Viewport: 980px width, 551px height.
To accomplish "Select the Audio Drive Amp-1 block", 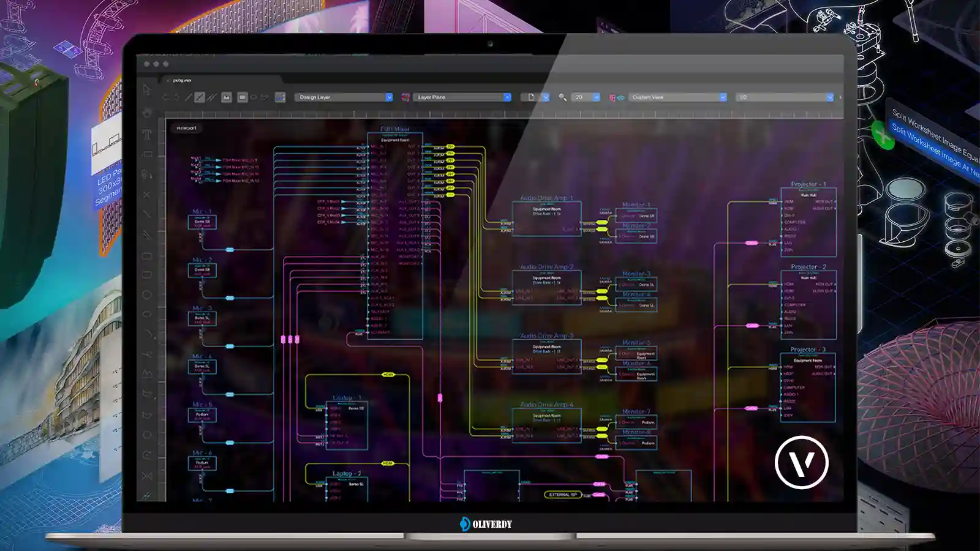I will (x=546, y=219).
